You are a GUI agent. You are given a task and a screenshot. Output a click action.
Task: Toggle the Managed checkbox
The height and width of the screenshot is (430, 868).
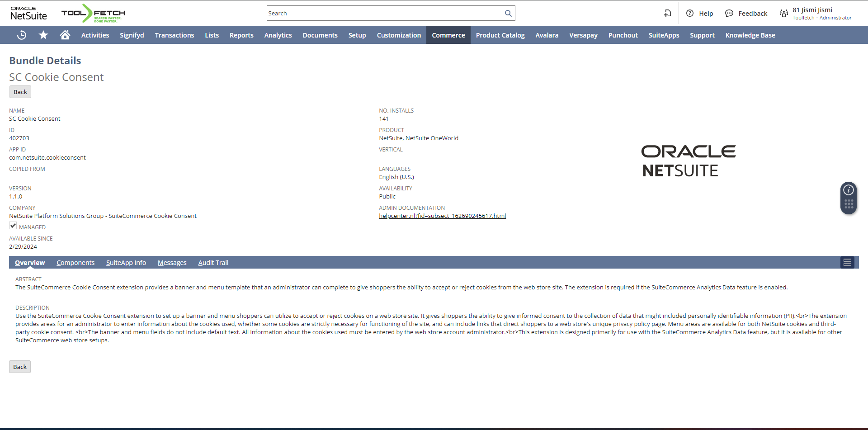tap(13, 226)
